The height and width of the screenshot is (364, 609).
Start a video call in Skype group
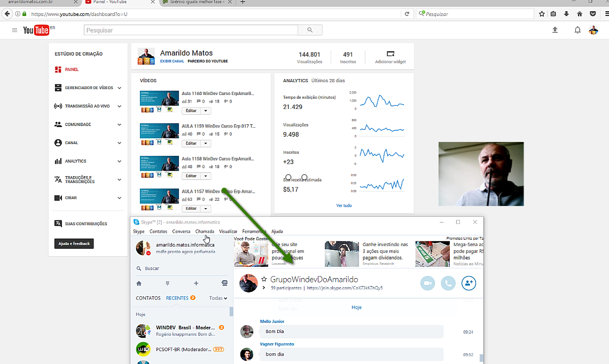click(427, 283)
